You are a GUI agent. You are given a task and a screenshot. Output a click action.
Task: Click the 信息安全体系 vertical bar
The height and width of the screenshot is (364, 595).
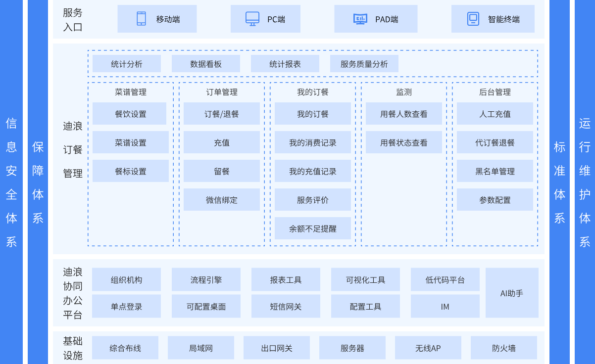pyautogui.click(x=11, y=182)
